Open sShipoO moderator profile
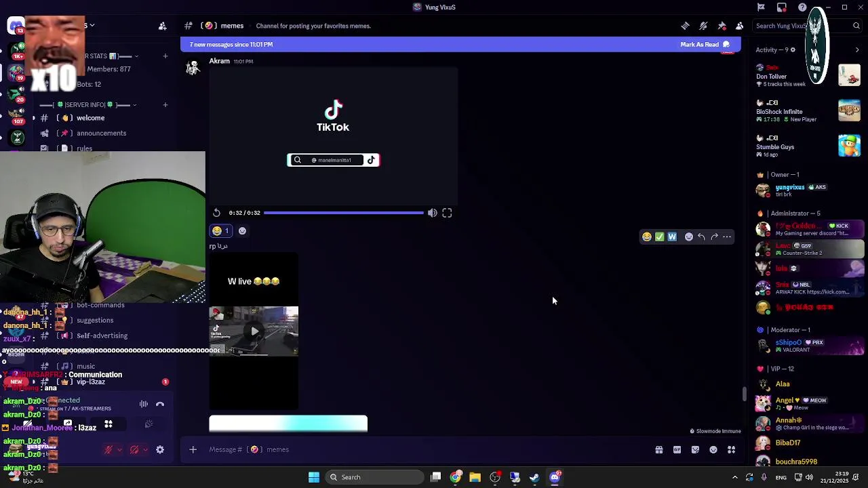This screenshot has width=868, height=488. point(809,346)
